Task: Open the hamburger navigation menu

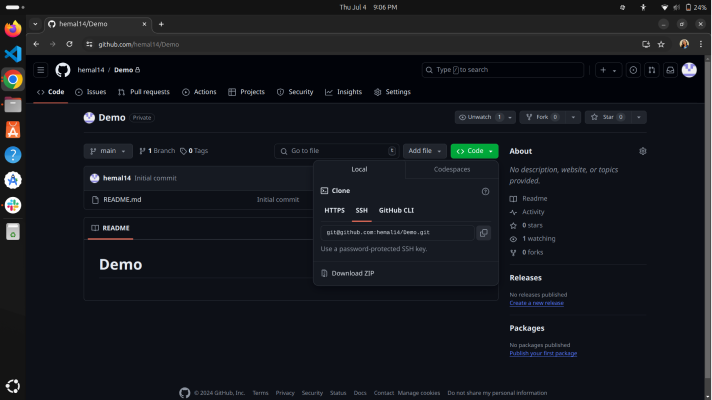Action: 41,70
